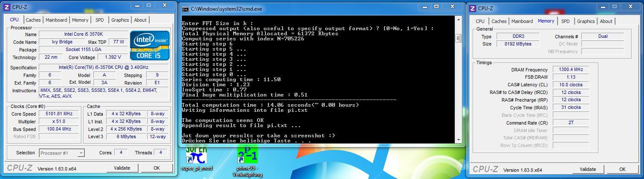Minimize the cmd.exe window

(425, 7)
